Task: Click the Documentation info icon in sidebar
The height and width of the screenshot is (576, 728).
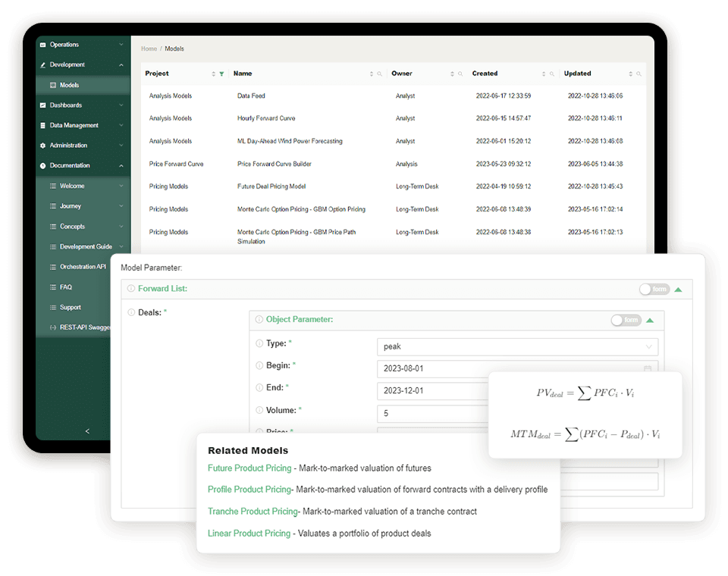Action: pyautogui.click(x=44, y=165)
